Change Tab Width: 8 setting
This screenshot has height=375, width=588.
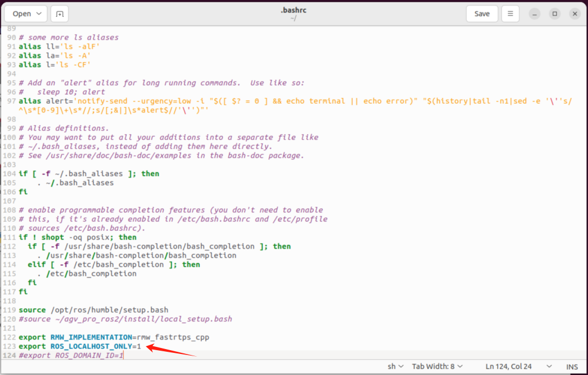tap(437, 366)
